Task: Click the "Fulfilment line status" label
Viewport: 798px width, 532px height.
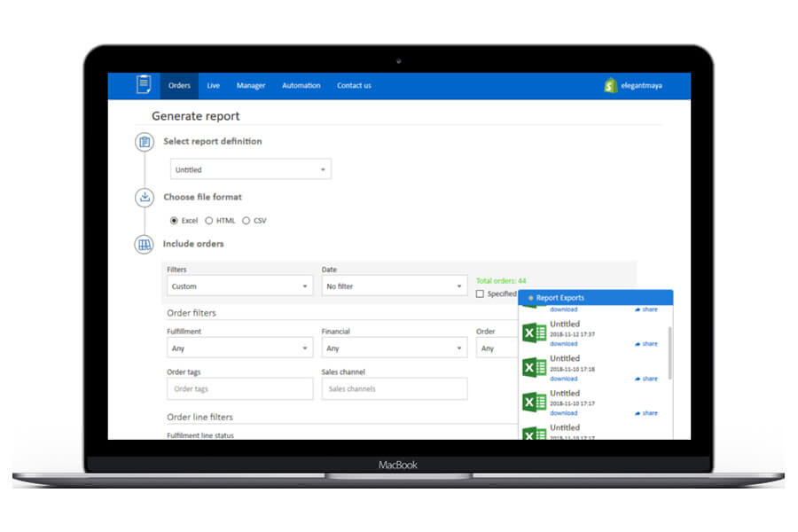Action: point(200,435)
